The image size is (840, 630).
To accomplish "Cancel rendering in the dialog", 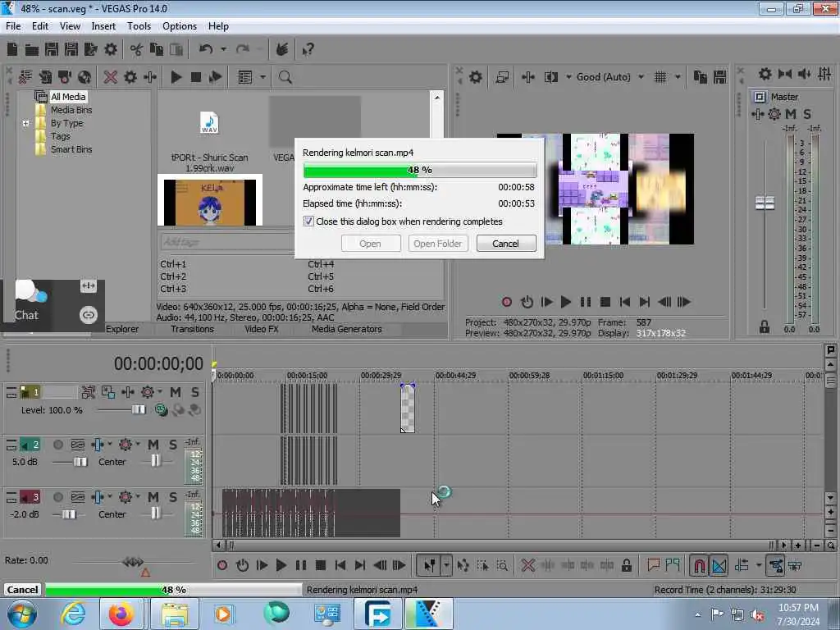I will (x=505, y=244).
